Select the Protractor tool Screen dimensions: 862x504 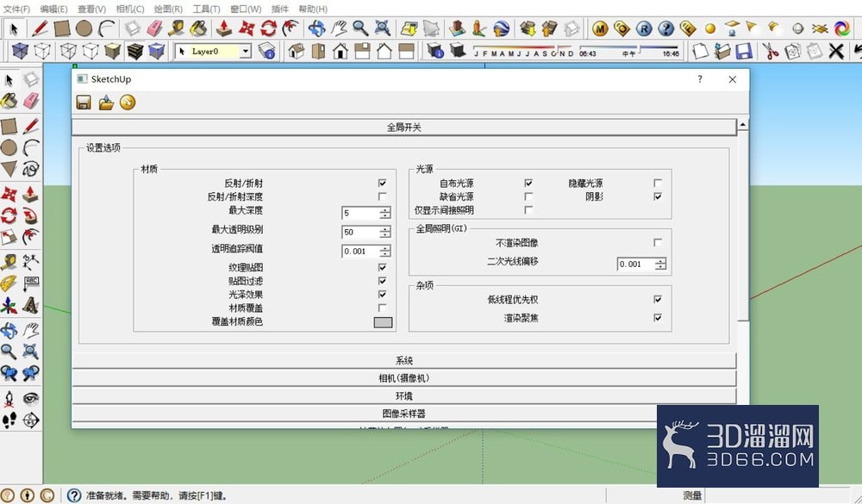click(x=9, y=283)
